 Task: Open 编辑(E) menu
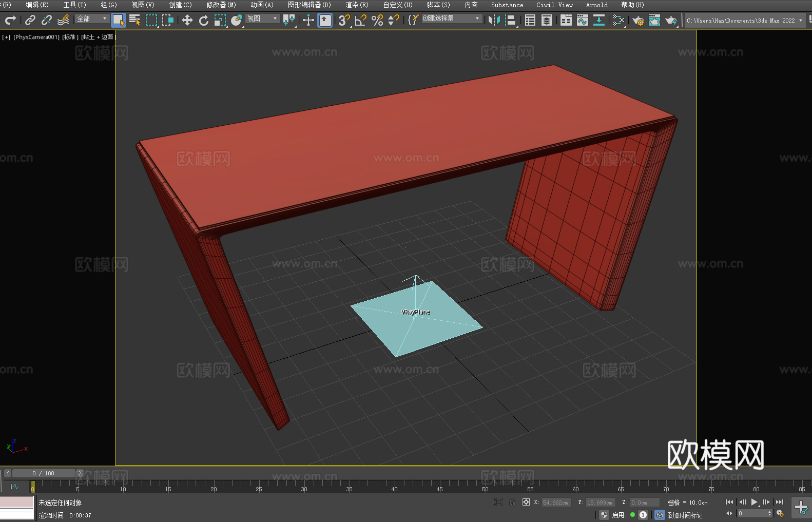click(x=37, y=5)
